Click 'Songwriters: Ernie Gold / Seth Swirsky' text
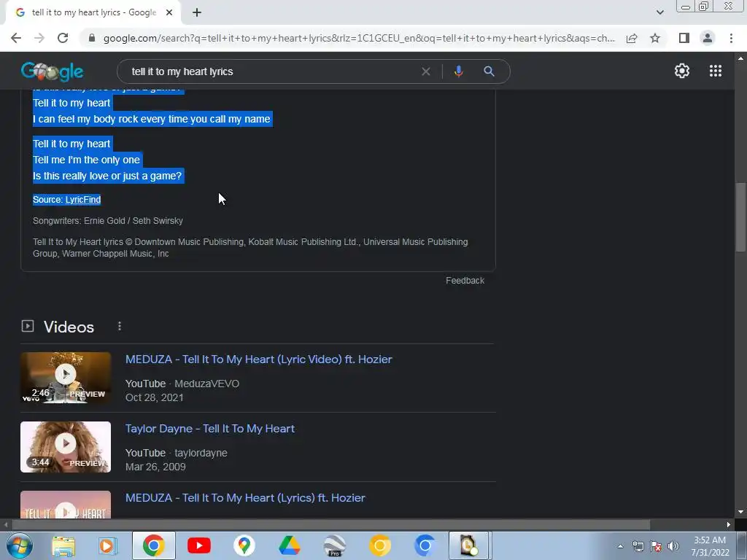747x560 pixels. [x=108, y=220]
